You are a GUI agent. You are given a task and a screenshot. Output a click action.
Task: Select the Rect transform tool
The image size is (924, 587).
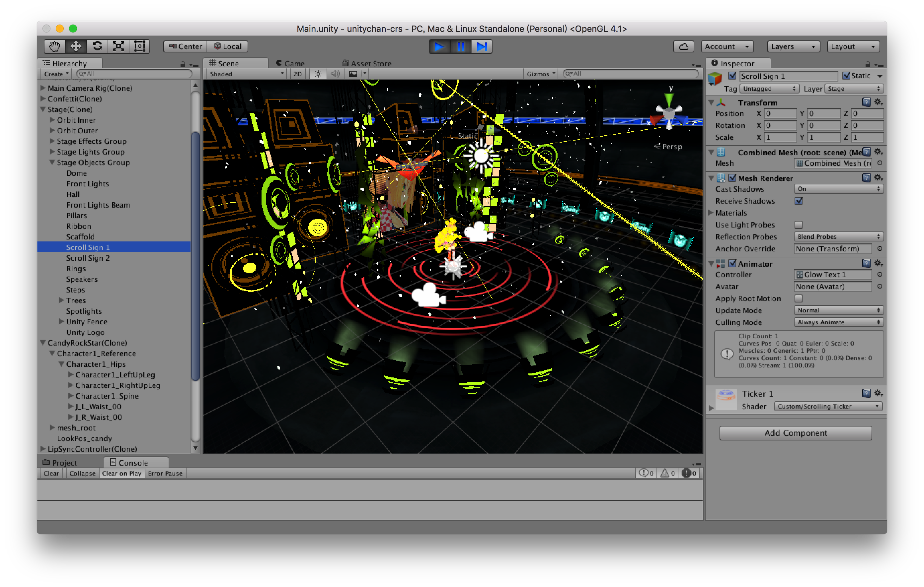coord(139,46)
